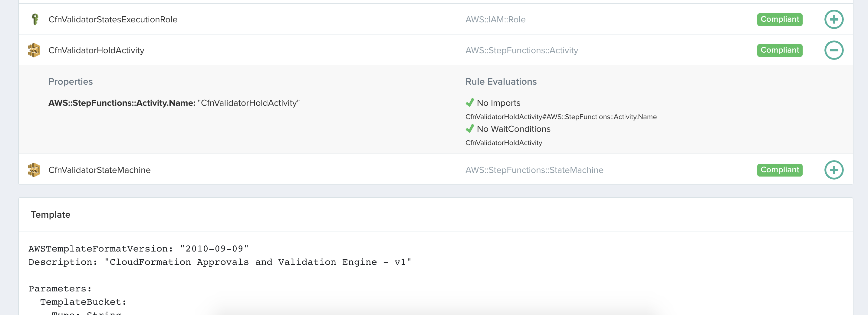Click the IAM role key icon

[x=35, y=19]
